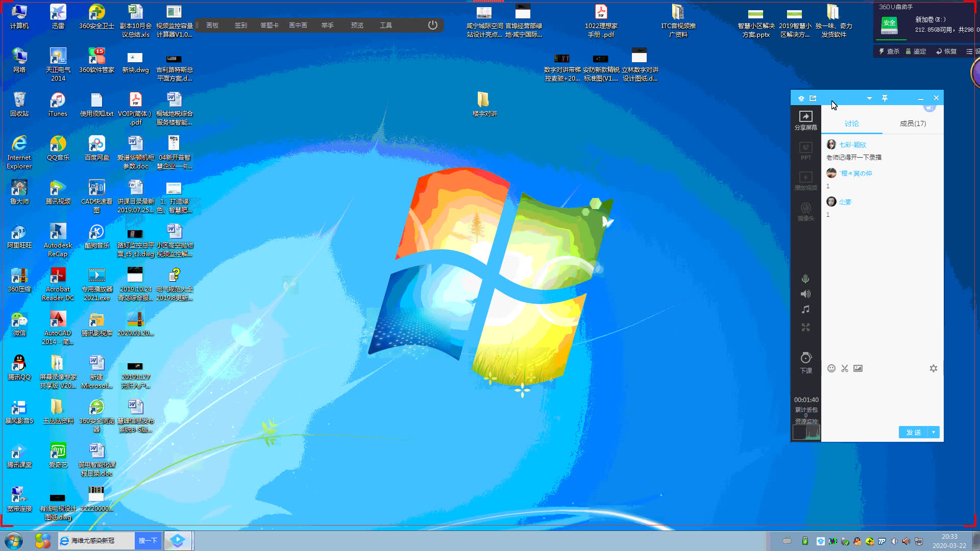Click the scissors screenshot icon in chat
This screenshot has height=551, width=980.
pyautogui.click(x=845, y=368)
